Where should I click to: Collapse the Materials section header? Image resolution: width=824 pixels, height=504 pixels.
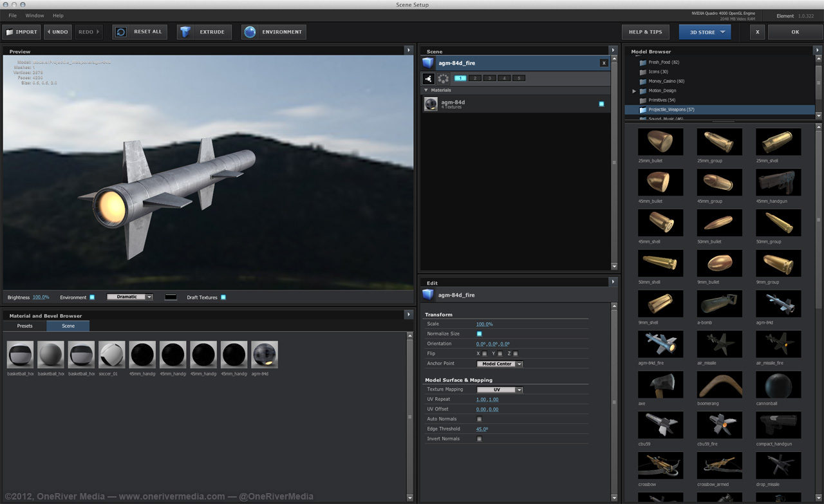pos(427,90)
